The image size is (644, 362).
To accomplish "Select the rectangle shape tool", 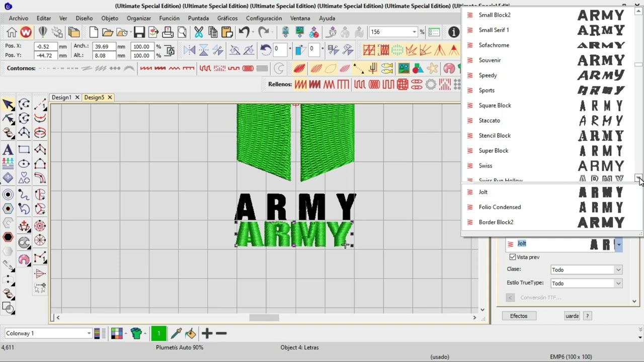I will click(x=24, y=149).
